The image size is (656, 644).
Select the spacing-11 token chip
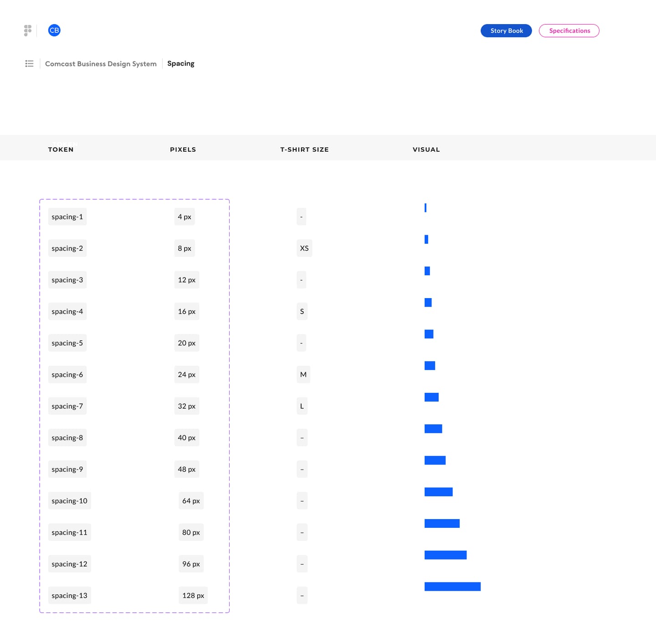70,532
